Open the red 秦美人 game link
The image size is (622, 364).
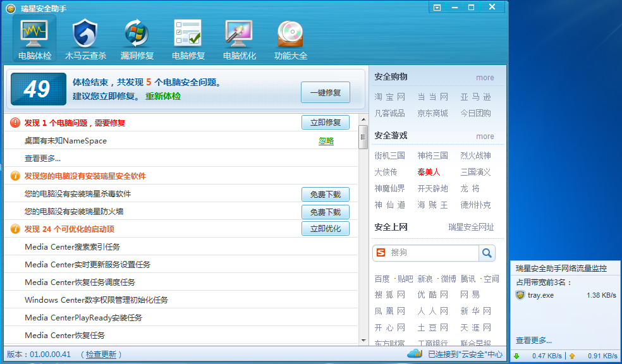pos(429,172)
